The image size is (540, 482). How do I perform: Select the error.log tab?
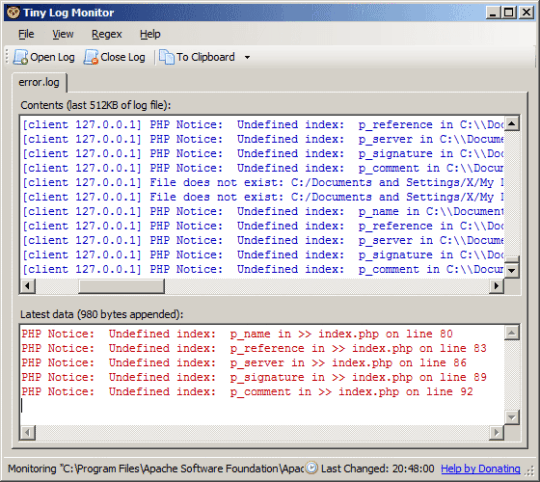(39, 83)
